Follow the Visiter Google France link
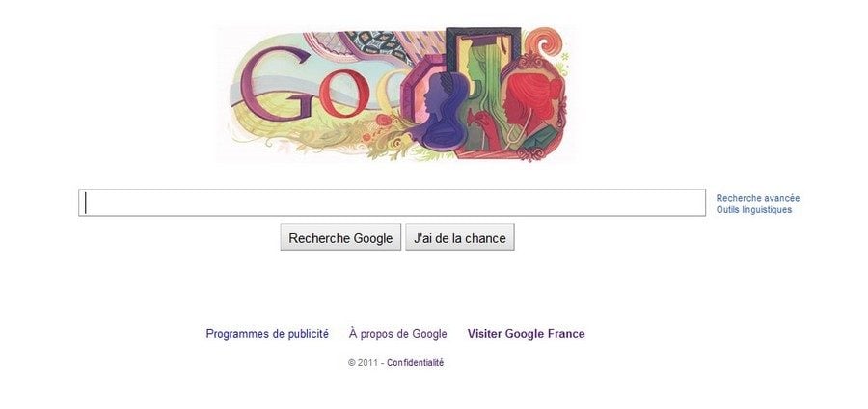This screenshot has height=409, width=868. tap(526, 333)
